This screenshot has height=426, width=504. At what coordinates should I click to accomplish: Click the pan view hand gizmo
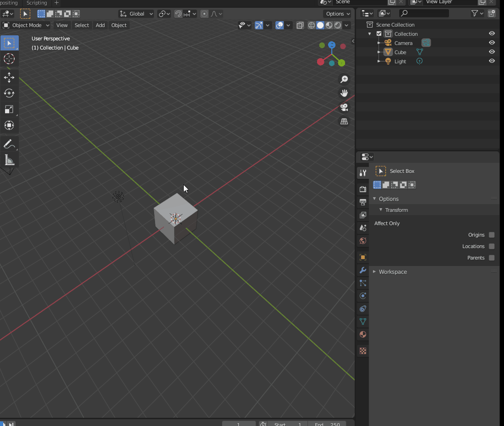click(x=344, y=93)
